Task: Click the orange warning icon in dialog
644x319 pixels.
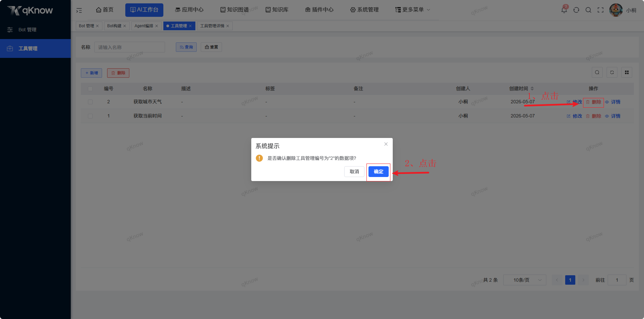Action: pyautogui.click(x=259, y=158)
